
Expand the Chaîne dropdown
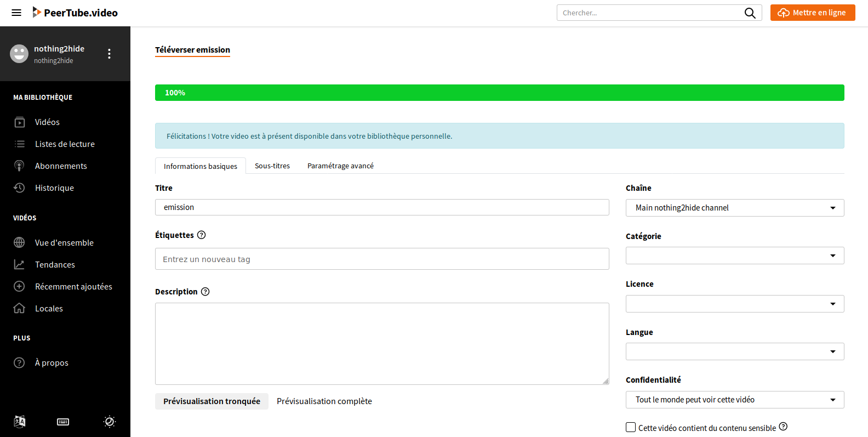pos(734,208)
